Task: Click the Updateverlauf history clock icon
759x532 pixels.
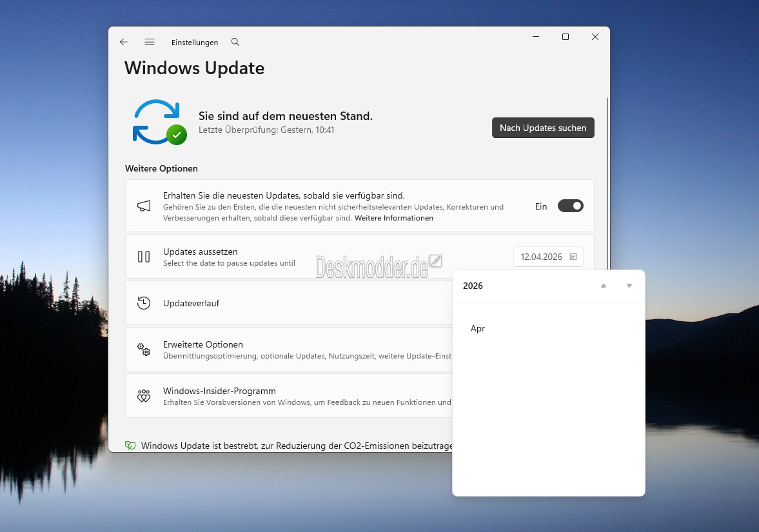Action: [x=144, y=303]
